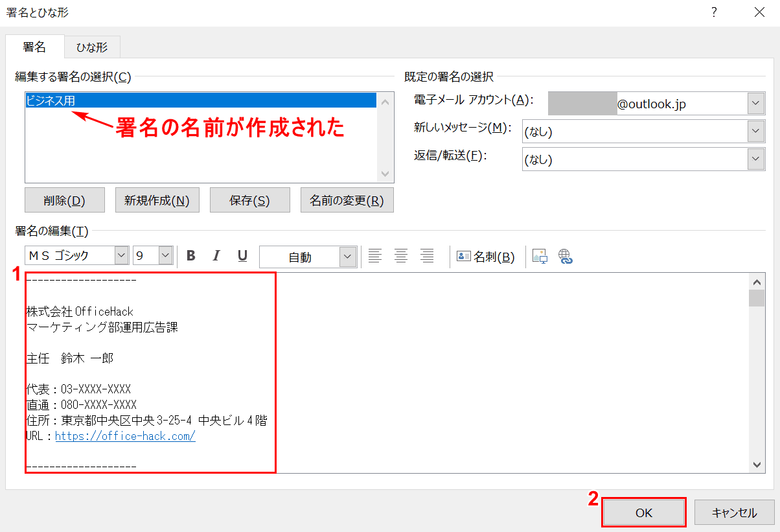Switch to the ひな形 tab
The width and height of the screenshot is (780, 532).
[x=92, y=47]
